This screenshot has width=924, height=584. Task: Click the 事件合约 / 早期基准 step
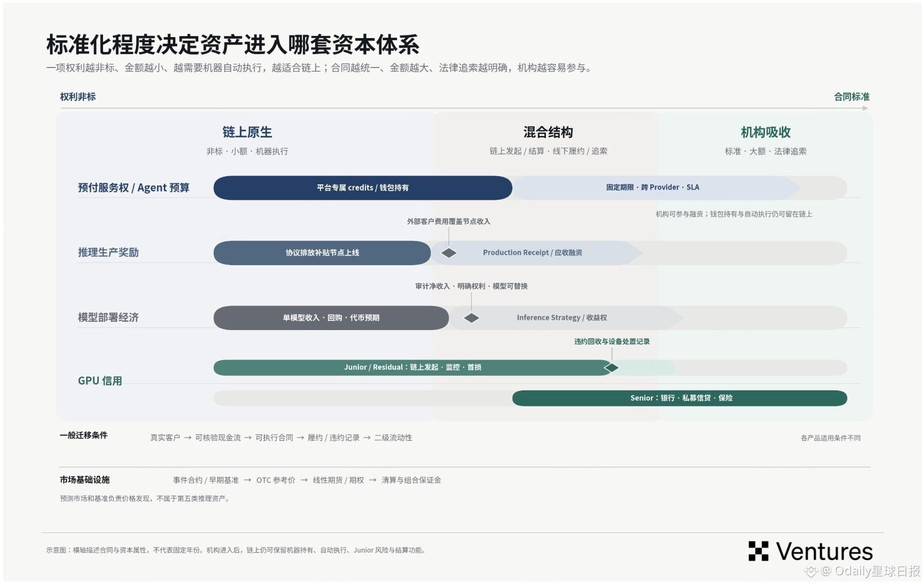click(x=206, y=480)
